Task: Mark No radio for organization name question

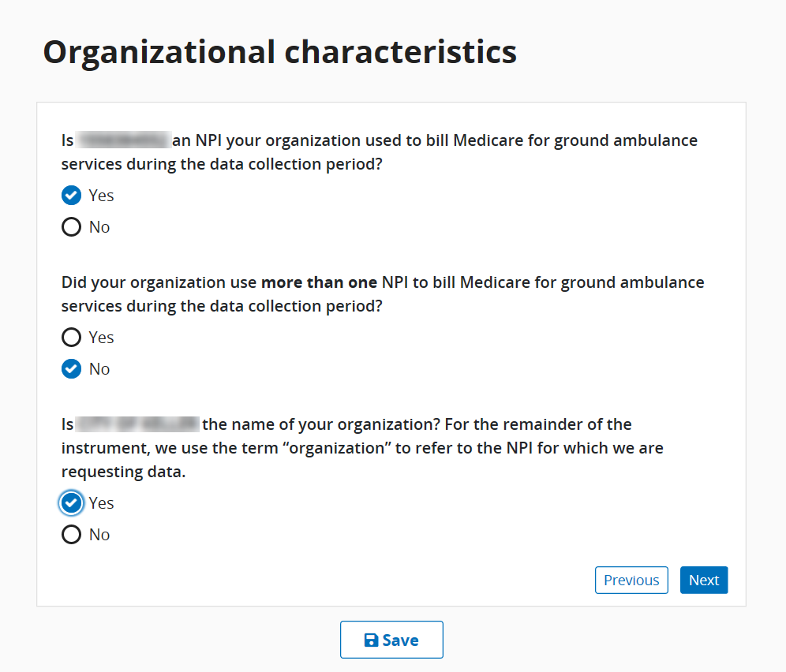Action: pos(71,535)
